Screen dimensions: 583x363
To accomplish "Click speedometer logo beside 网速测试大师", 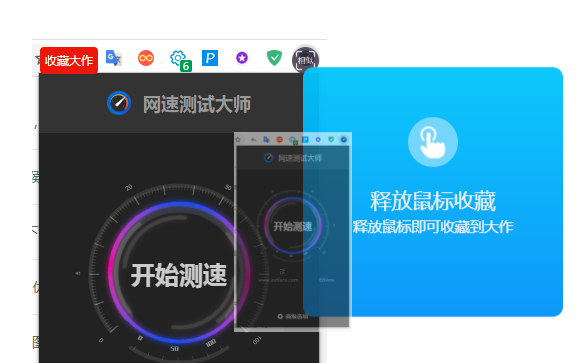I will click(119, 103).
